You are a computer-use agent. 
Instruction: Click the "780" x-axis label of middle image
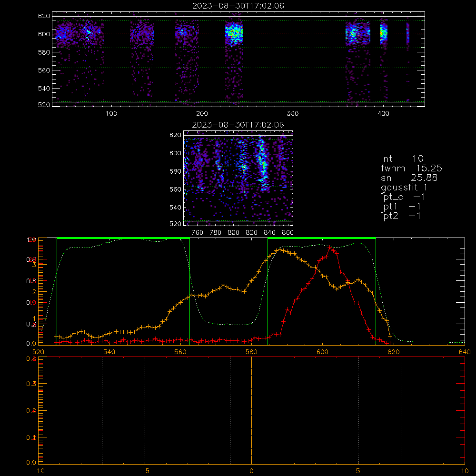coord(216,232)
